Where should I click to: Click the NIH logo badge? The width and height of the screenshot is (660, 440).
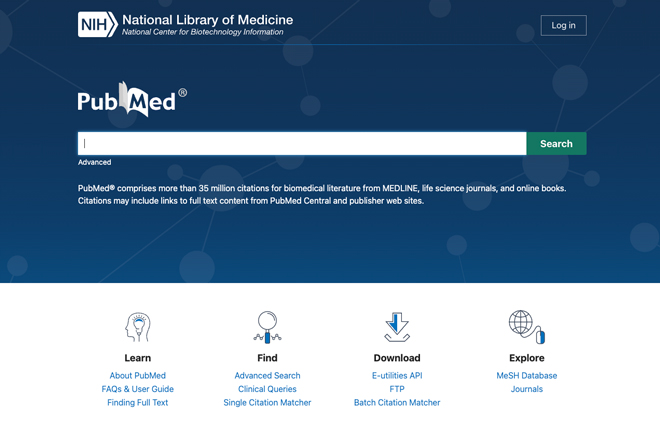pos(97,25)
